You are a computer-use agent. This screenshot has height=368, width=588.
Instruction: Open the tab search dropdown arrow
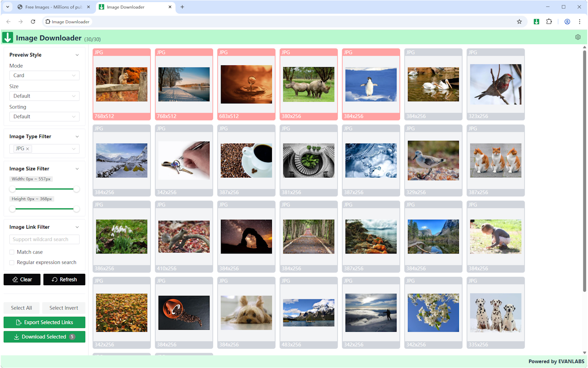(x=8, y=7)
